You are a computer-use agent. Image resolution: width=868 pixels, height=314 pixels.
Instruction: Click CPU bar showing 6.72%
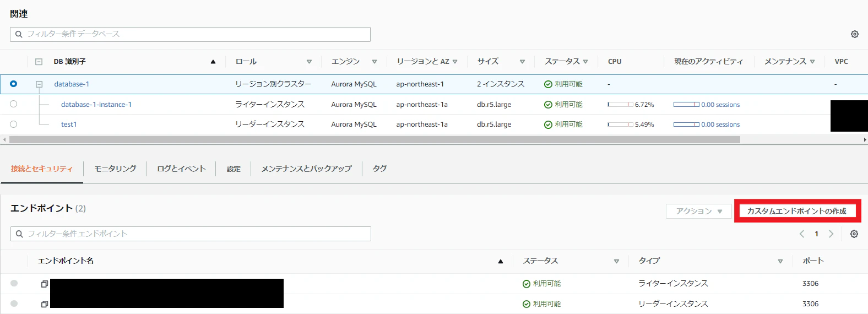click(620, 105)
